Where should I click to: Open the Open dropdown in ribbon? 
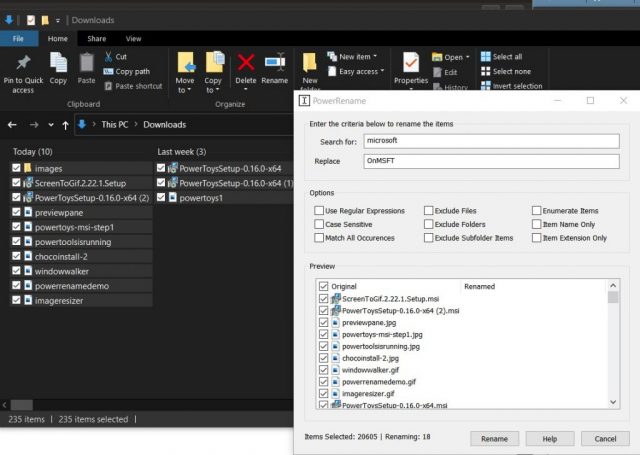(451, 57)
